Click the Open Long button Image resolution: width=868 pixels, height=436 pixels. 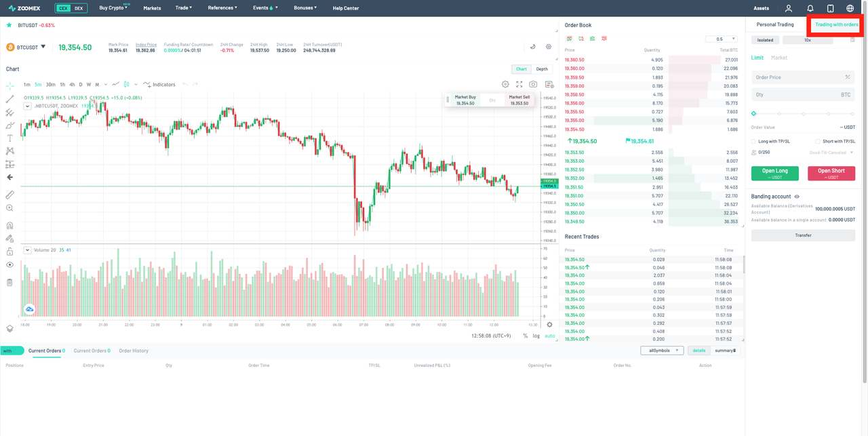(774, 173)
